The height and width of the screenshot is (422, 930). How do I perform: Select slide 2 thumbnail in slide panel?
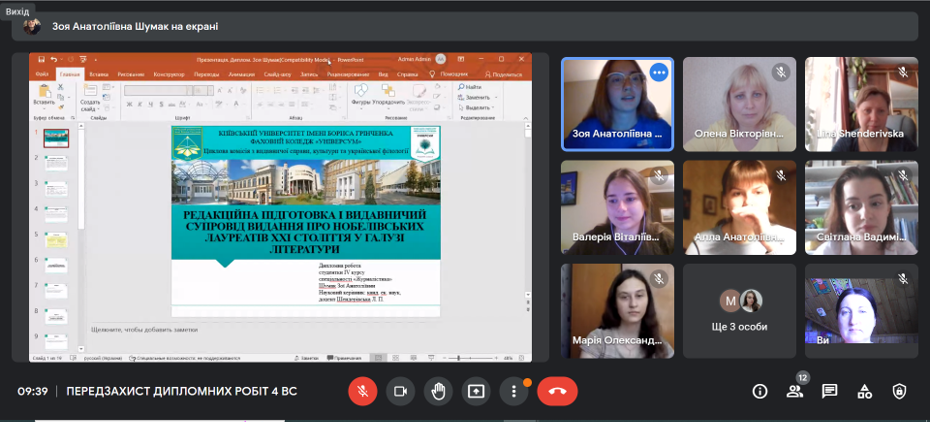(55, 163)
